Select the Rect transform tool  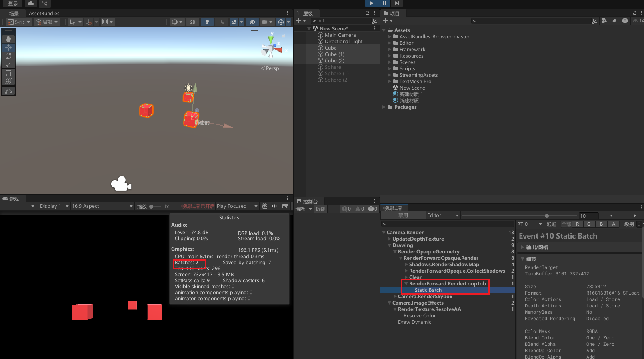click(8, 73)
